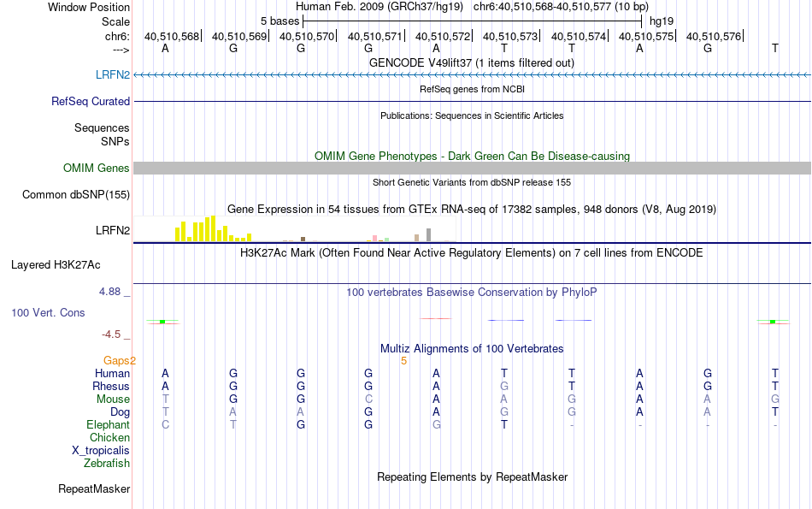
Task: Click the PhyloP 4.88 upper limit value
Action: pyautogui.click(x=109, y=292)
